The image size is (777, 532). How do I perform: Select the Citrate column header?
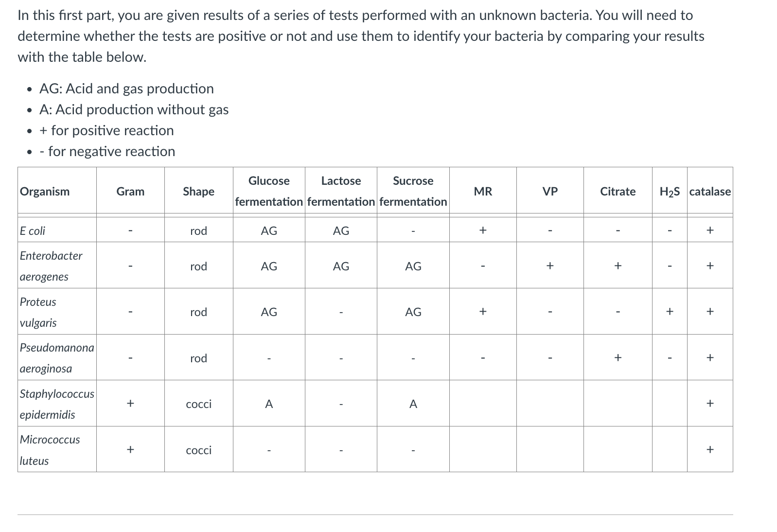[x=618, y=191]
